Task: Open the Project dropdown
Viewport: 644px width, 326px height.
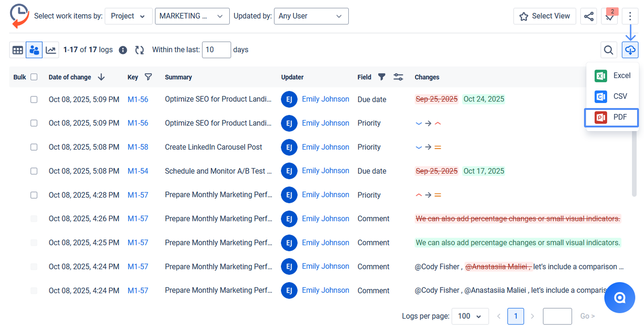Action: [x=129, y=16]
